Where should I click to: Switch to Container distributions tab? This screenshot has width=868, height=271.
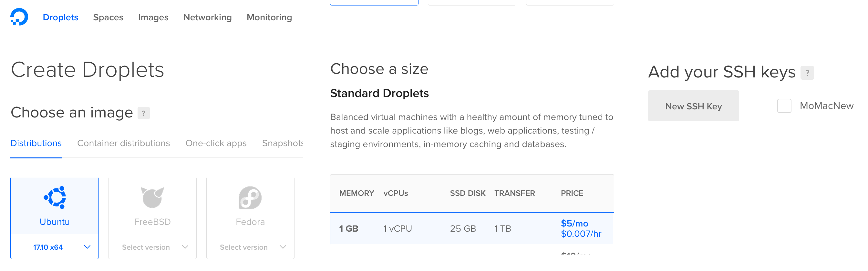pos(124,143)
